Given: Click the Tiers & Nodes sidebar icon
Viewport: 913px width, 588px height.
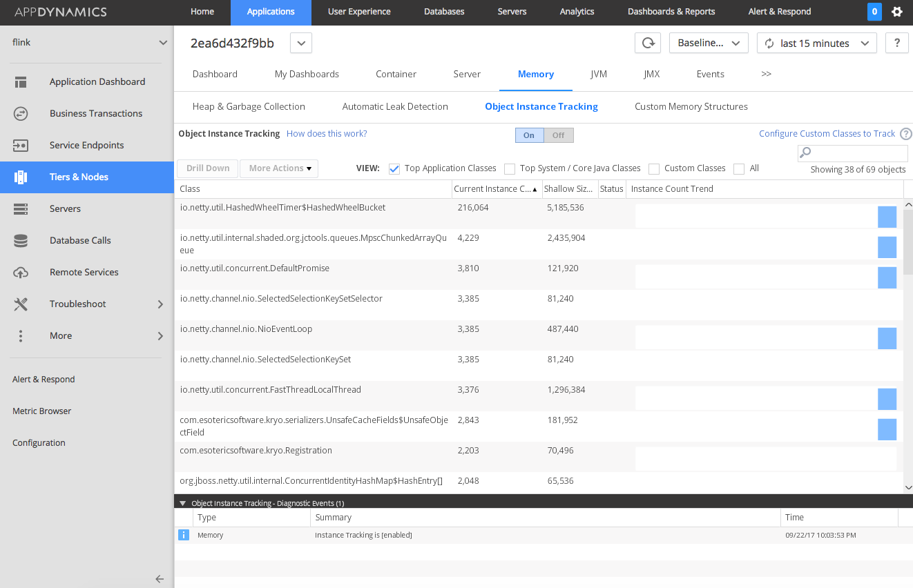Looking at the screenshot, I should [x=21, y=177].
